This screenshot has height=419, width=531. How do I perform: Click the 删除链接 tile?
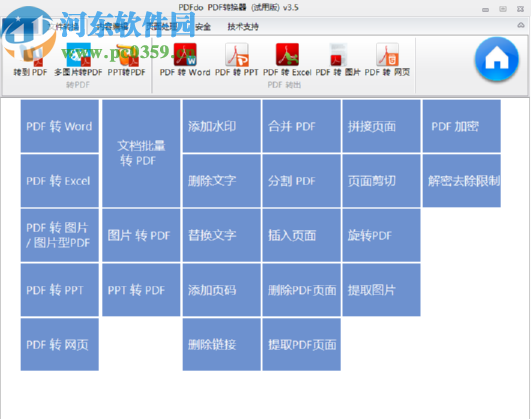[221, 344]
